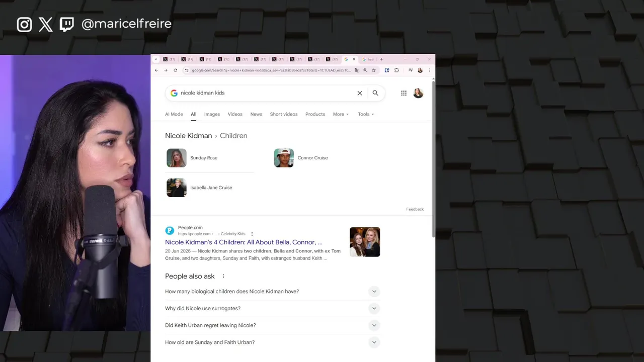644x362 pixels.
Task: Open 'Nicole Kidman's 4 Children' article link
Action: [244, 242]
